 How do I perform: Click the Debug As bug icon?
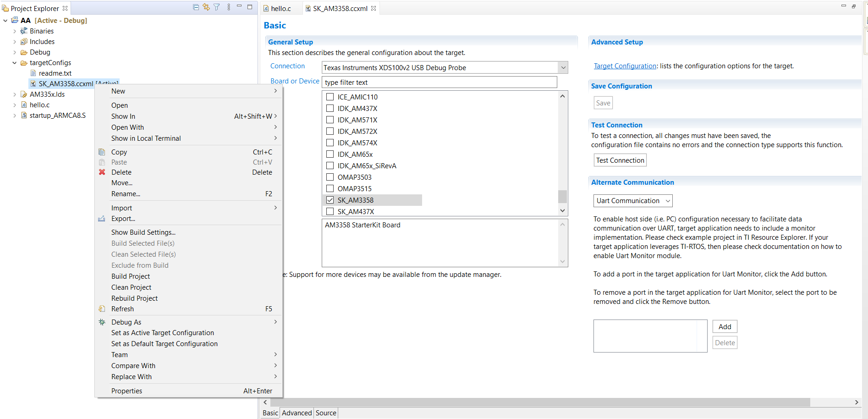(102, 322)
